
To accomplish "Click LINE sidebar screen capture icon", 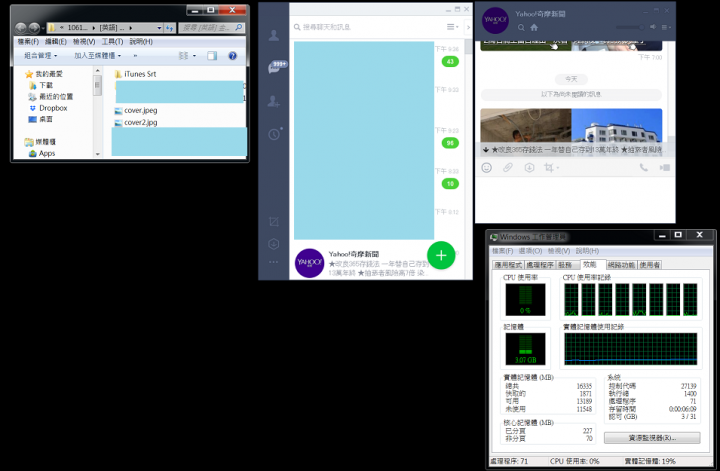I will (x=274, y=221).
